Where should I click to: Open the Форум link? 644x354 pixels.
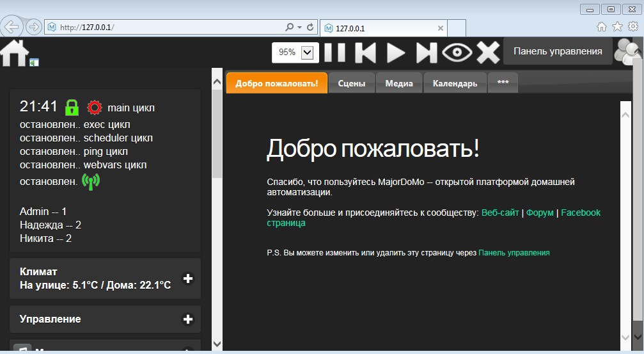[x=540, y=213]
